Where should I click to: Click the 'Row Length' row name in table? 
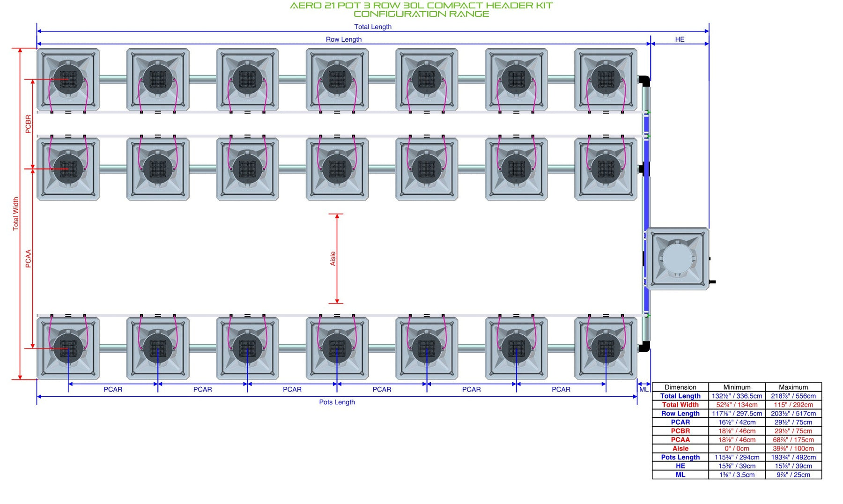tap(680, 414)
